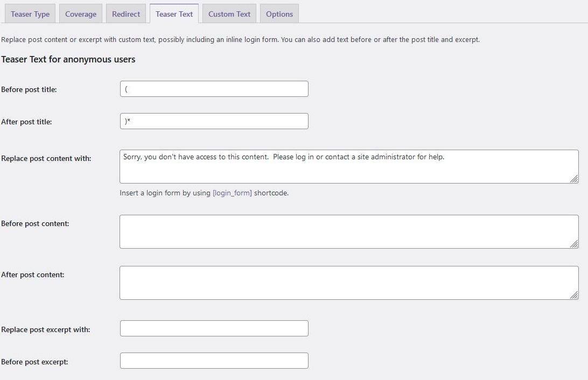Select the Replace post excerpt input field
588x380 pixels.
(x=214, y=328)
